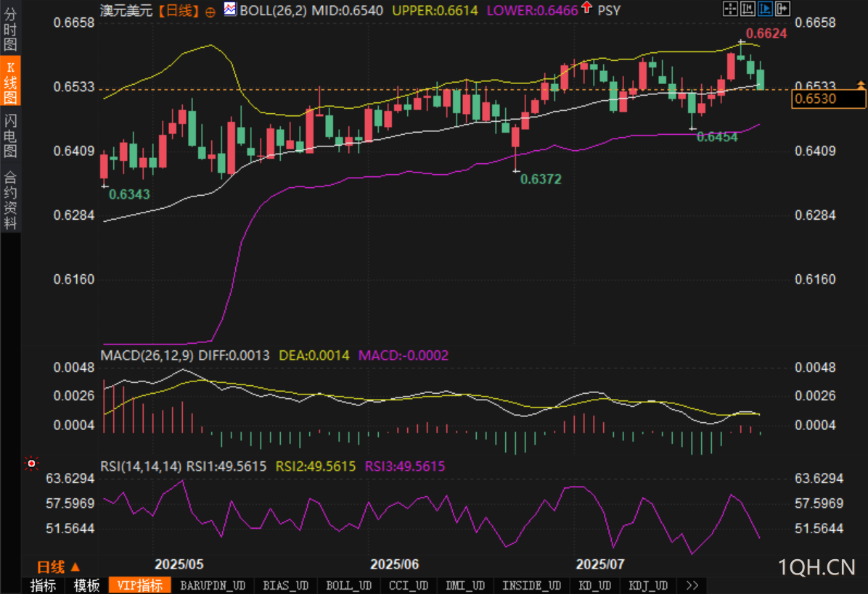
Task: Apply the BARUPDN_UD indicator
Action: 213,585
